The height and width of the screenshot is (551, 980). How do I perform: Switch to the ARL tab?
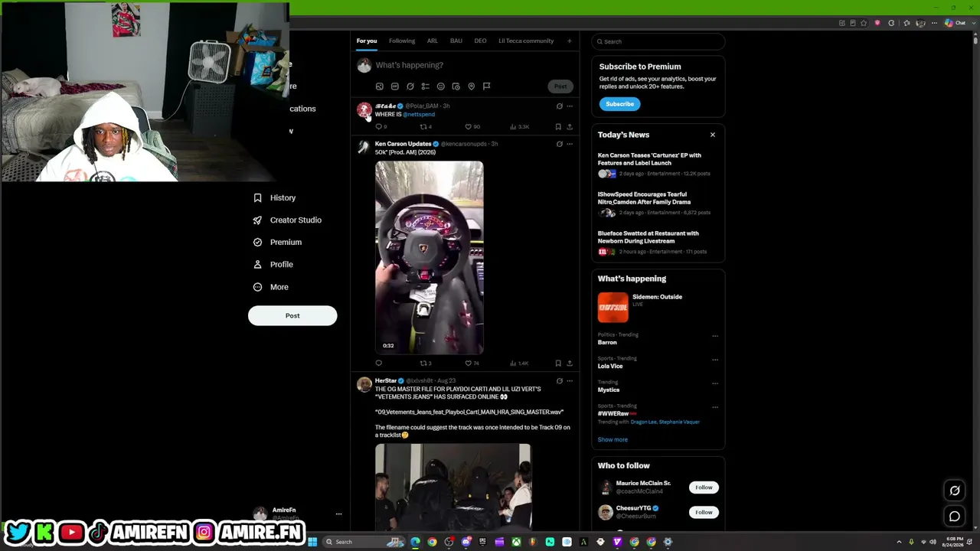click(433, 41)
